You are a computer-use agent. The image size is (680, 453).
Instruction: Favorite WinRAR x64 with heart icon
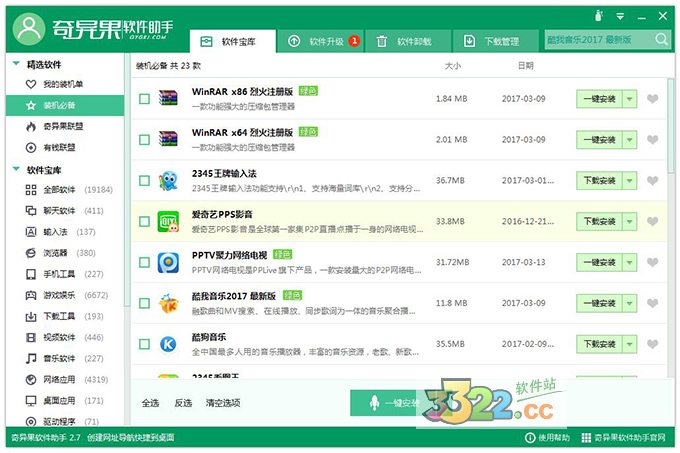coord(652,140)
